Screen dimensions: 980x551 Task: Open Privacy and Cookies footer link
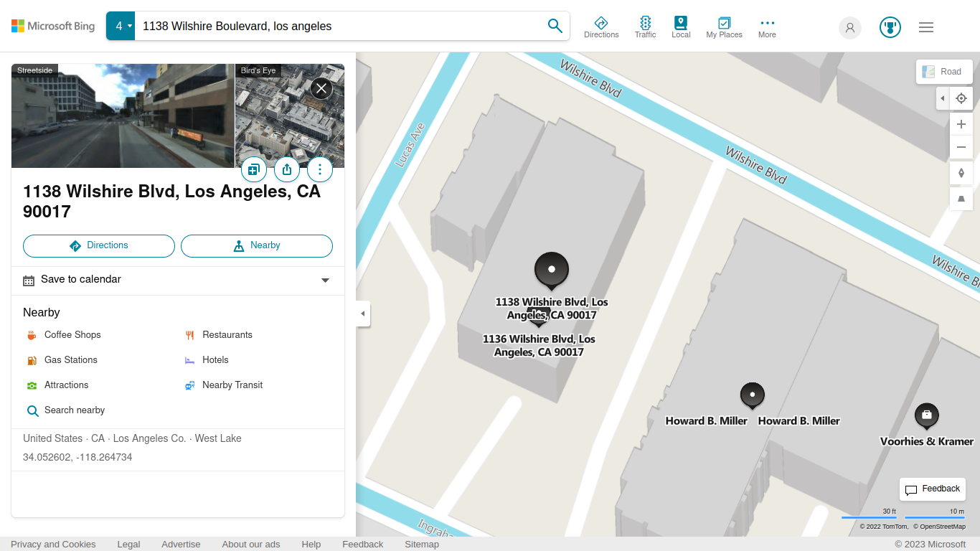coord(53,545)
